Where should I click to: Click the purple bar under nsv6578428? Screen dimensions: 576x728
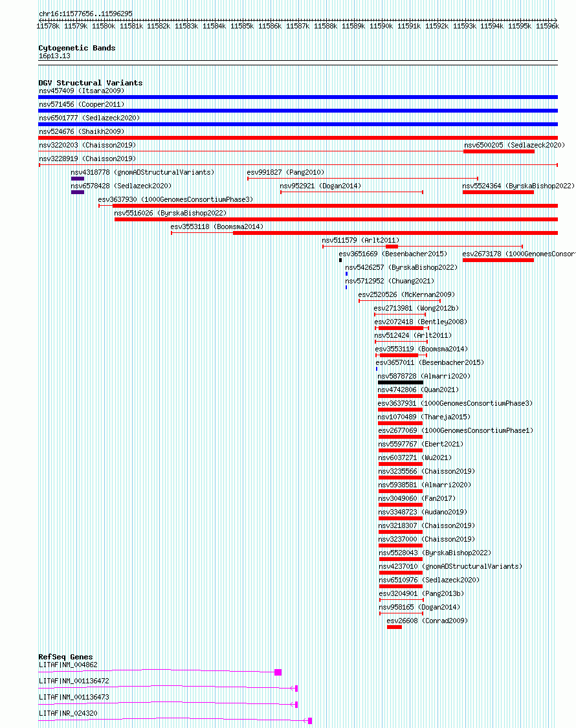tap(78, 192)
